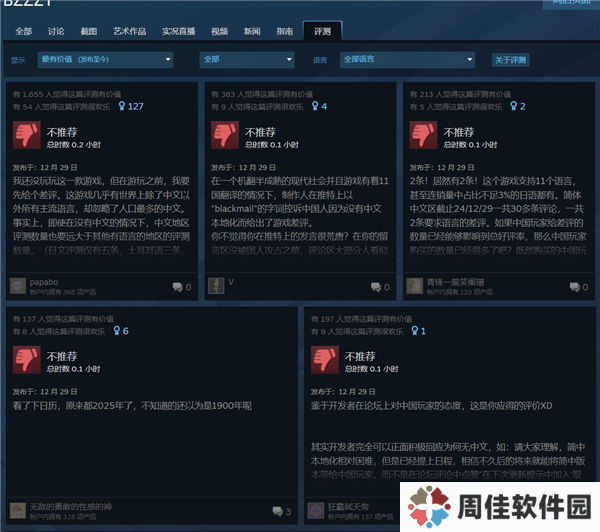This screenshot has height=532, width=600.
Task: Go to the 实况直播 tab
Action: (x=178, y=31)
